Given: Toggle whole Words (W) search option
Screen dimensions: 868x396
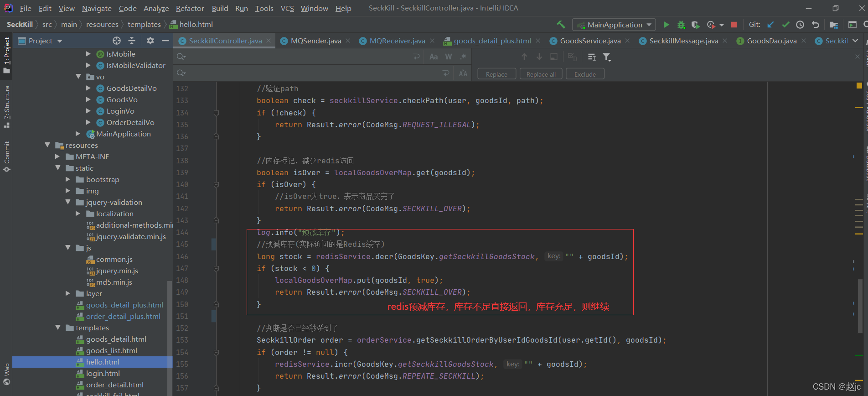Looking at the screenshot, I should tap(449, 57).
